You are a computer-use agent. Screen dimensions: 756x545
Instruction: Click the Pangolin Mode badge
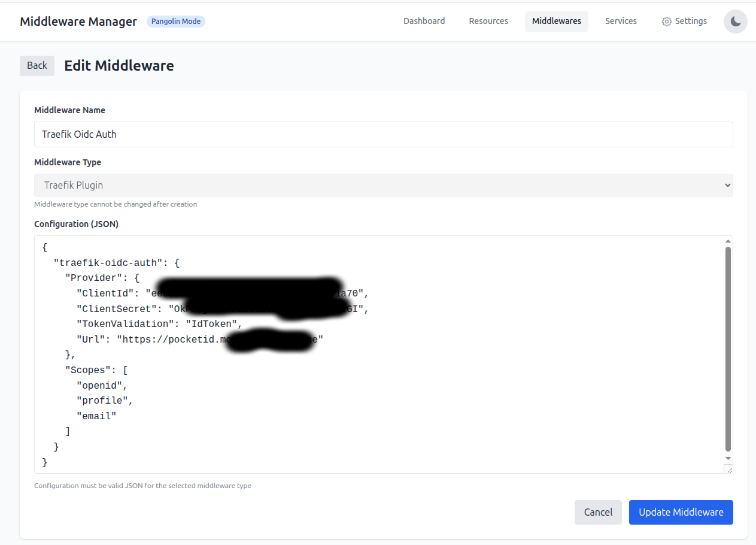[x=176, y=22]
